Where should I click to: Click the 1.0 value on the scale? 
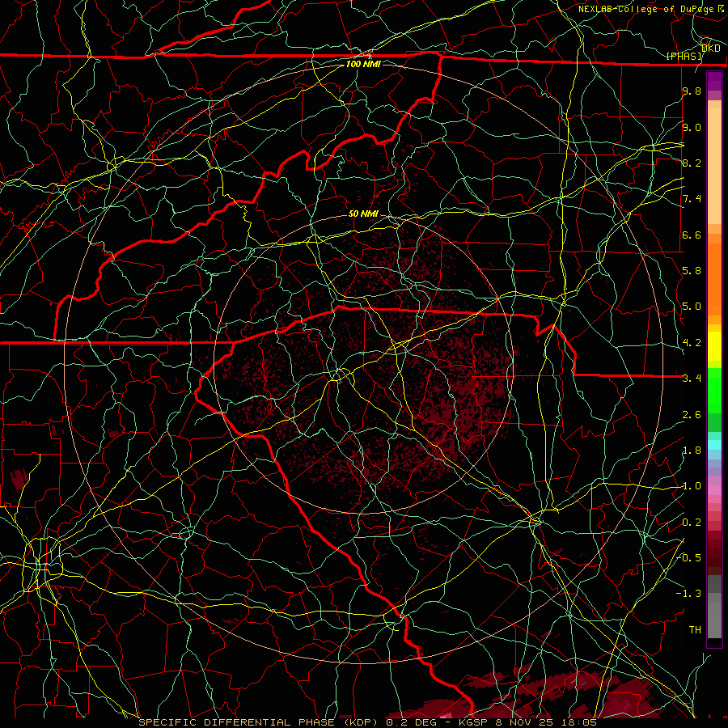pos(692,485)
